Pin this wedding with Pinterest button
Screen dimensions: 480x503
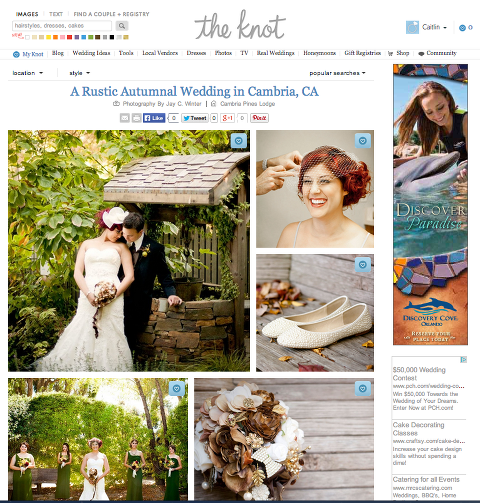259,118
